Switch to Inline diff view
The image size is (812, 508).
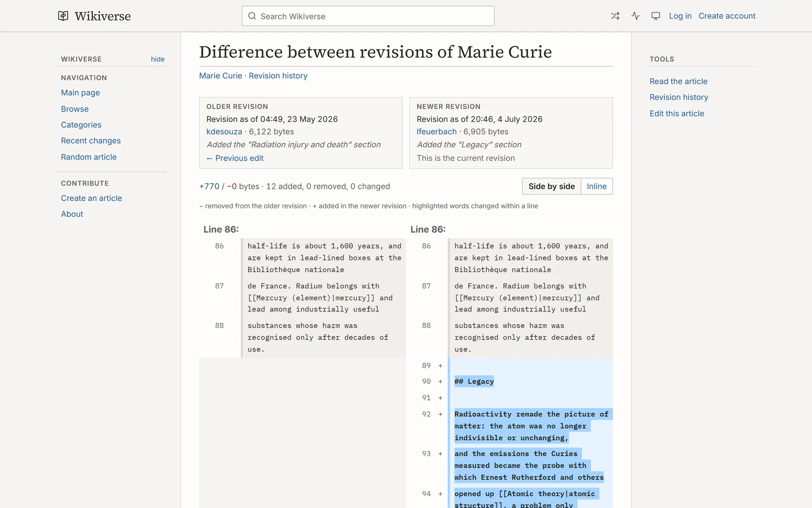tap(597, 186)
